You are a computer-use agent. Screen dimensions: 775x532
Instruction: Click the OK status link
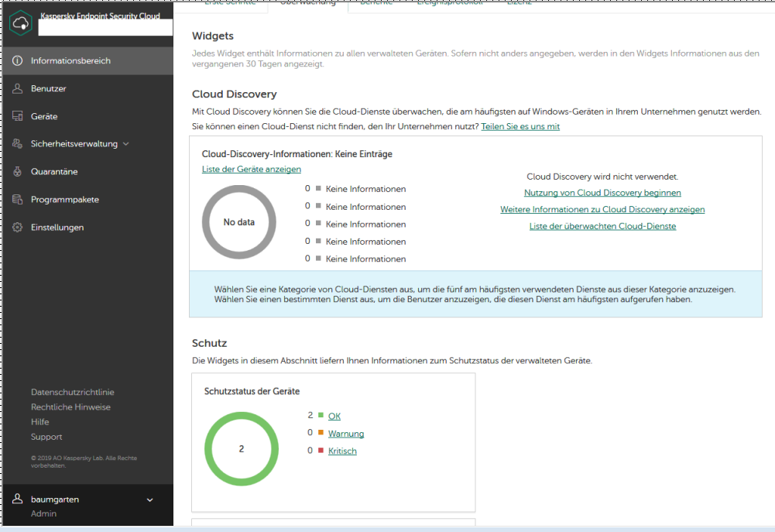tap(334, 417)
